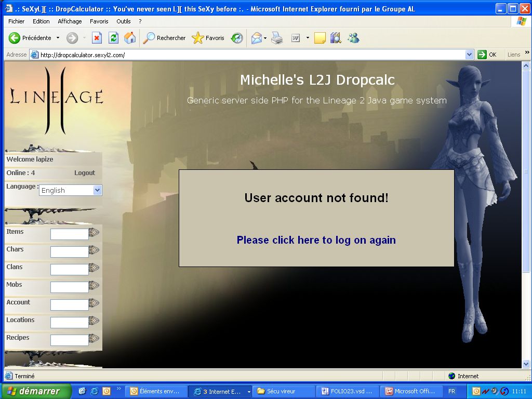Open the Research book icon
Screen dimensions: 532x399
pyautogui.click(x=336, y=38)
